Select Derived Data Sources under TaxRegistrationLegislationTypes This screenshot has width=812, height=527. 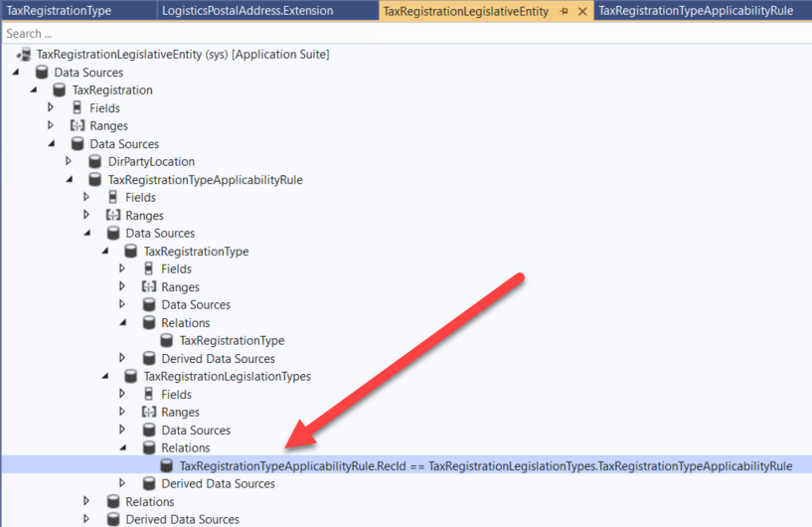pos(218,483)
